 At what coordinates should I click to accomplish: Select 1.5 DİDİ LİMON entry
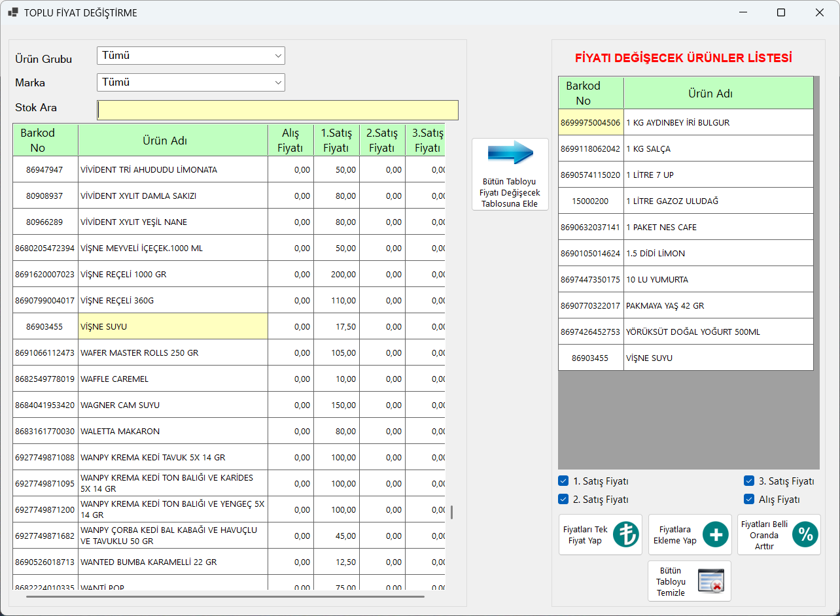point(718,253)
